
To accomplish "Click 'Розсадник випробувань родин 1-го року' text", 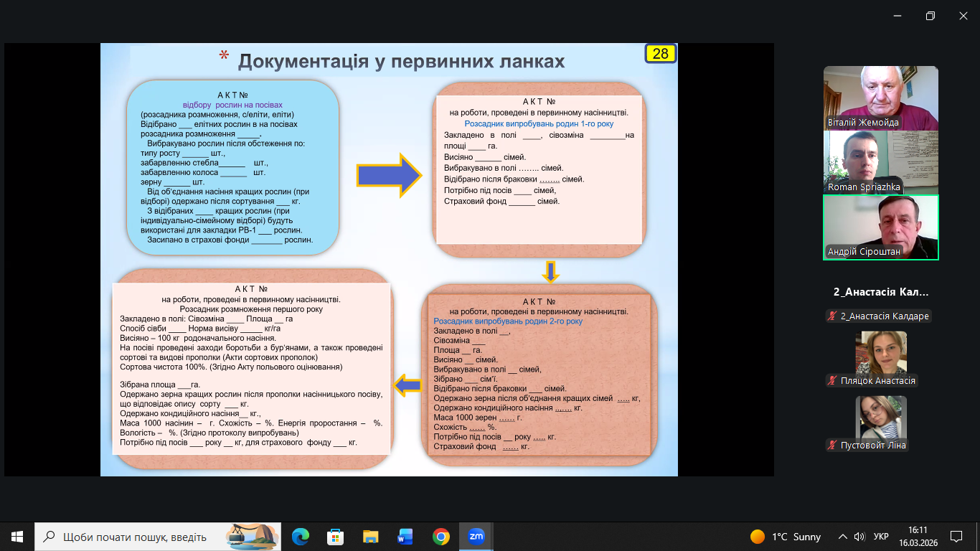I will (x=539, y=124).
